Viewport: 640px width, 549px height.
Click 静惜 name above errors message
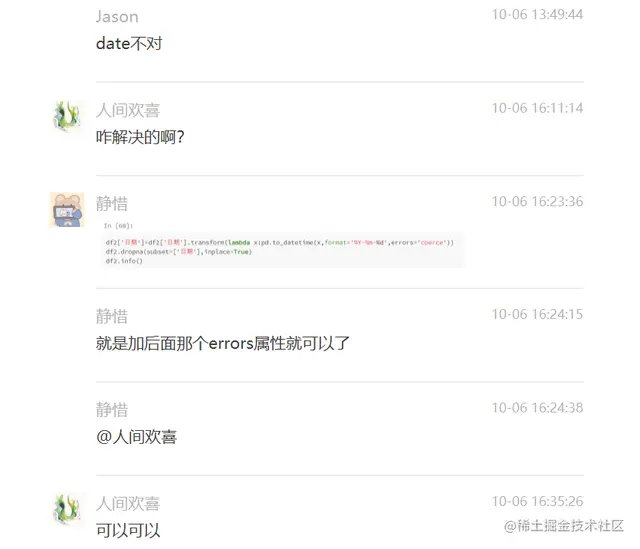(112, 316)
